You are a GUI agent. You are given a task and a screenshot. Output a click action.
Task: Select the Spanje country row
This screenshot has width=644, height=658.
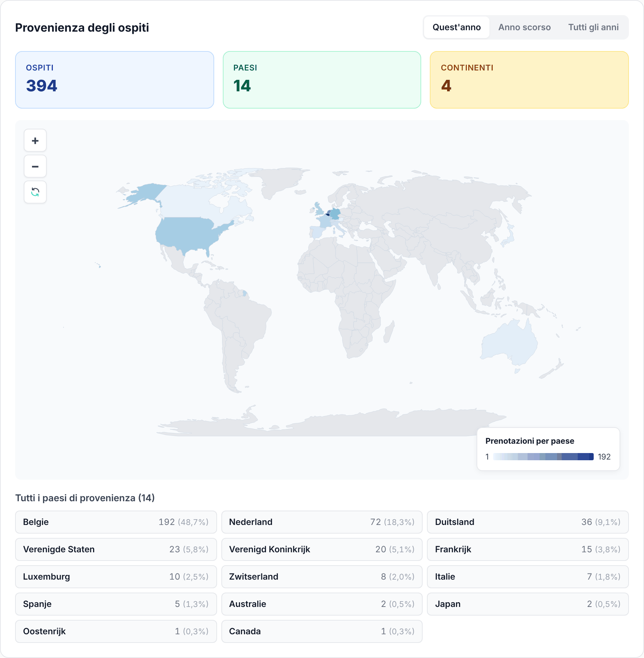116,604
